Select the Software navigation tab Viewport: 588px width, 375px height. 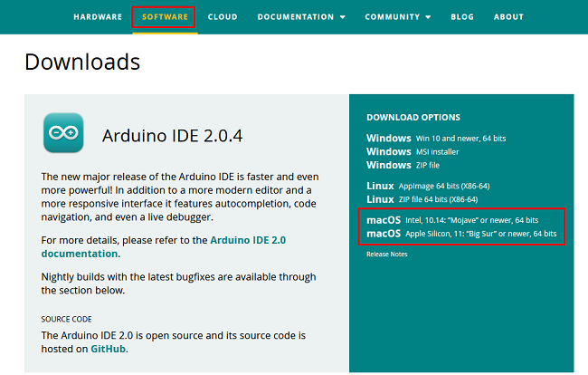point(164,16)
